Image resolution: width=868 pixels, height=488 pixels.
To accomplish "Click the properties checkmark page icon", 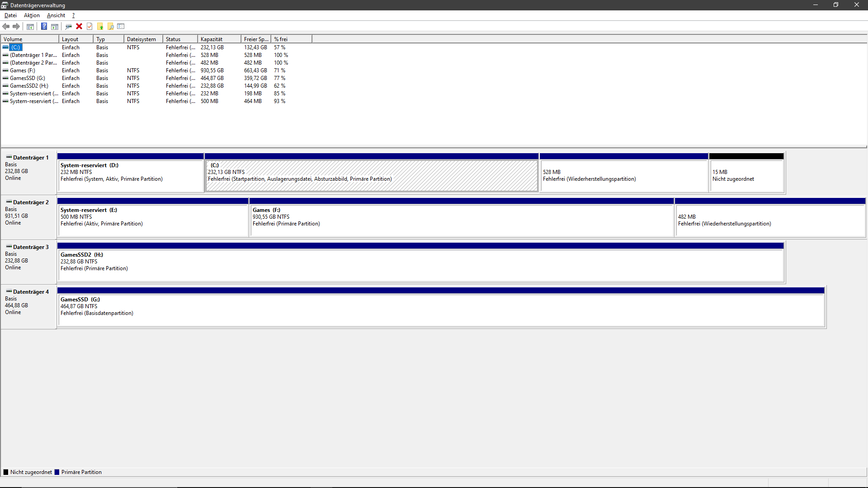I will click(90, 27).
